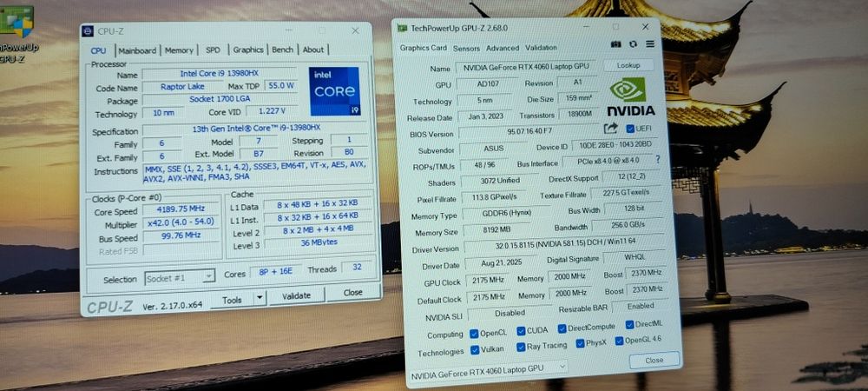Click the GPU value AD107
Screen dimensions: 868x391
click(487, 84)
